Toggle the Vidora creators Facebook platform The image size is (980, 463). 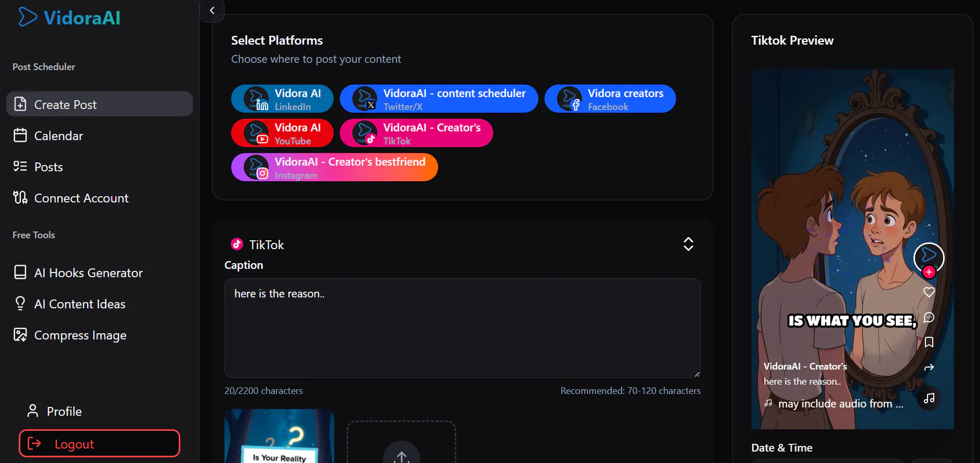(x=610, y=99)
